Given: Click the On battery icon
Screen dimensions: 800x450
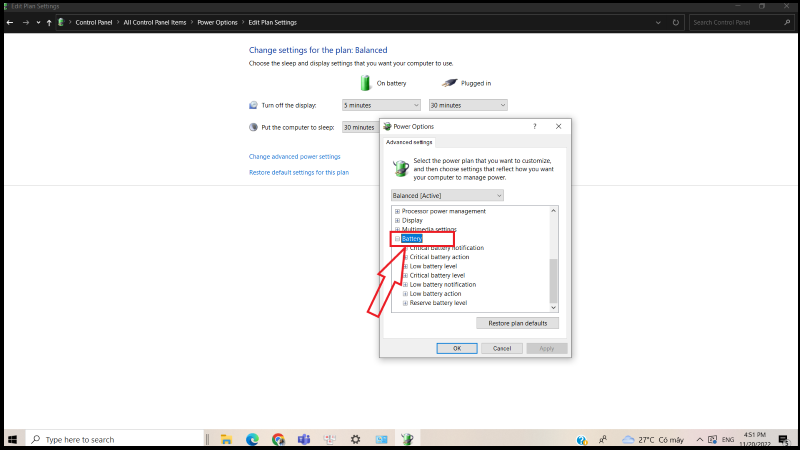Looking at the screenshot, I should pyautogui.click(x=365, y=83).
